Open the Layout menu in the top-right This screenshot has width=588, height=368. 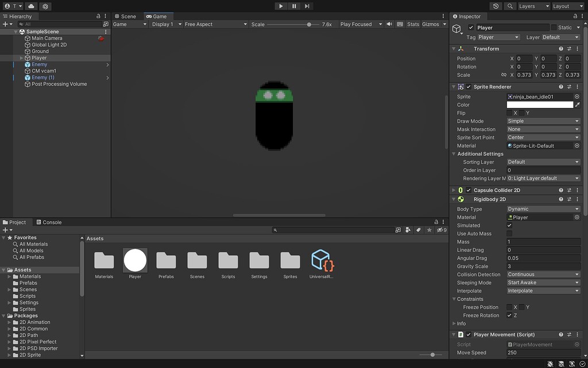[567, 6]
